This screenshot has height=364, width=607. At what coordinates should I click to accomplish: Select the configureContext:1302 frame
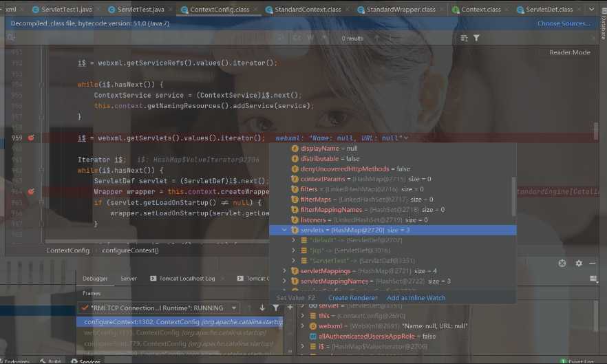pos(180,322)
